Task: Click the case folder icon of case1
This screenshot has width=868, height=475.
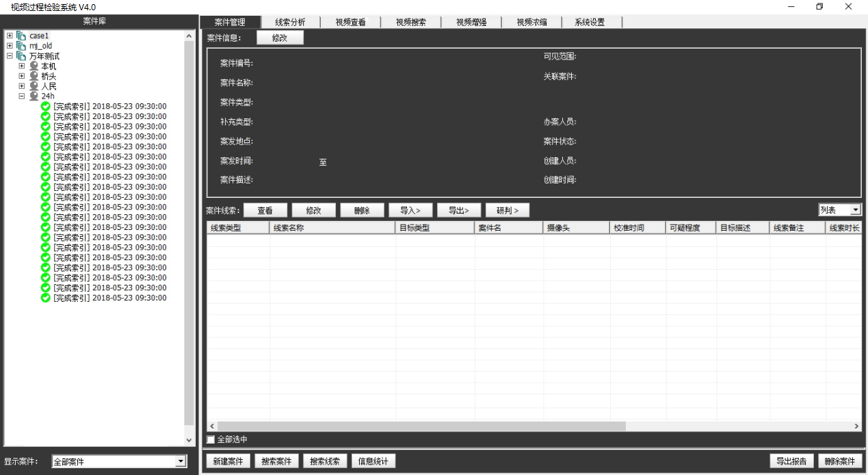Action: (21, 36)
